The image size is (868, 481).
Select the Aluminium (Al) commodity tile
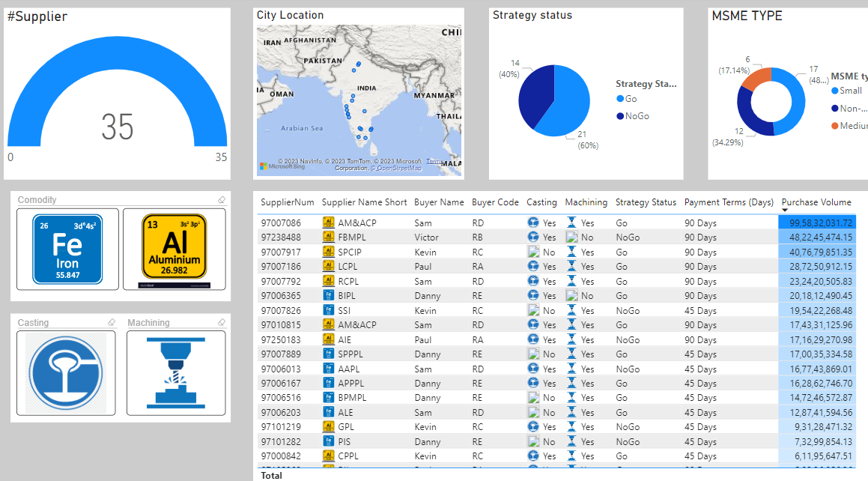174,249
